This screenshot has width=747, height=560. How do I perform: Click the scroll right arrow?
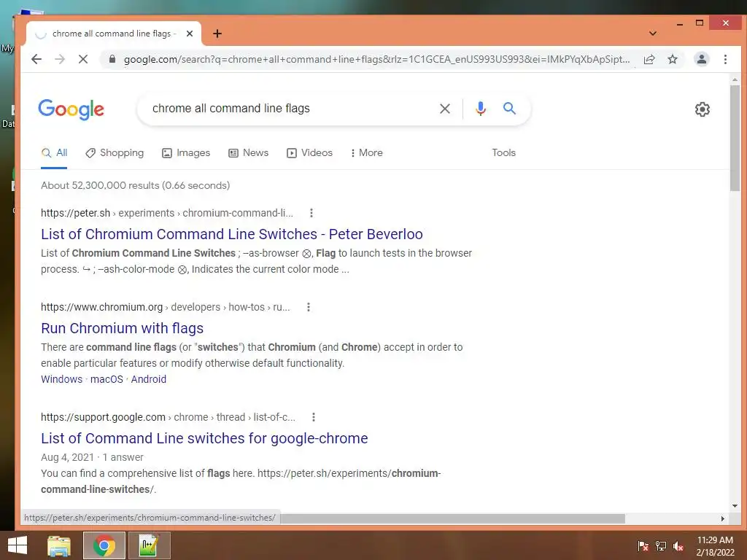coord(723,518)
